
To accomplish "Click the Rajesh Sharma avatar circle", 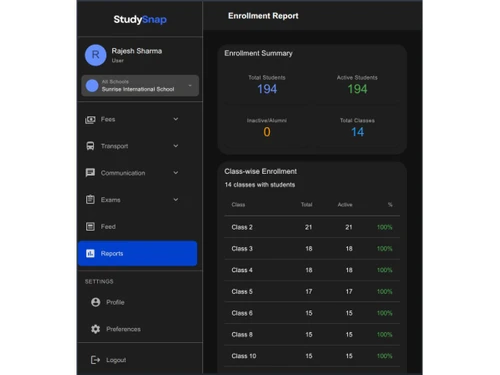I will point(96,55).
